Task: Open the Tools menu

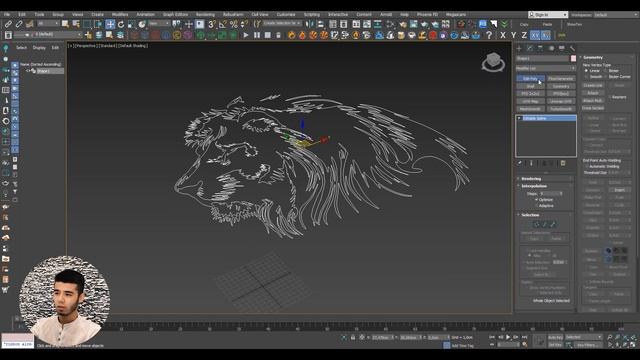Action: pos(39,15)
